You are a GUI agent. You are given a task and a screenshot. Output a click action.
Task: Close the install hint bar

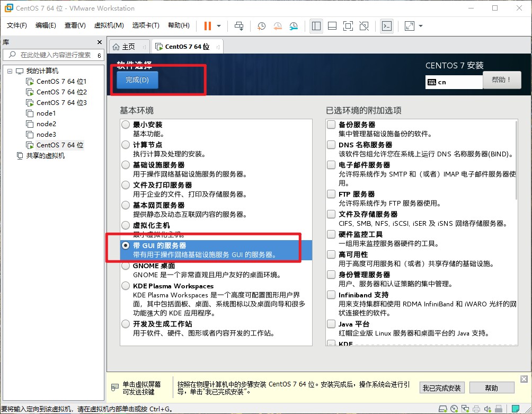[524, 379]
